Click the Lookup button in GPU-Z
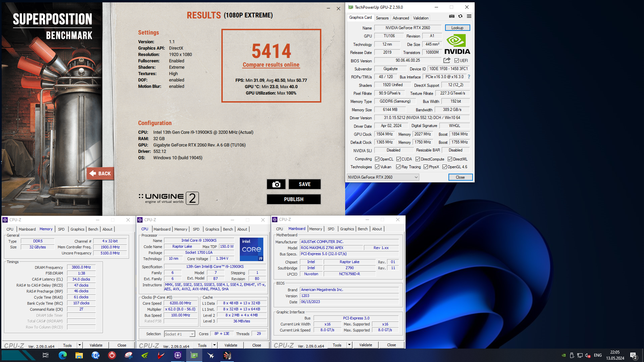 click(457, 28)
